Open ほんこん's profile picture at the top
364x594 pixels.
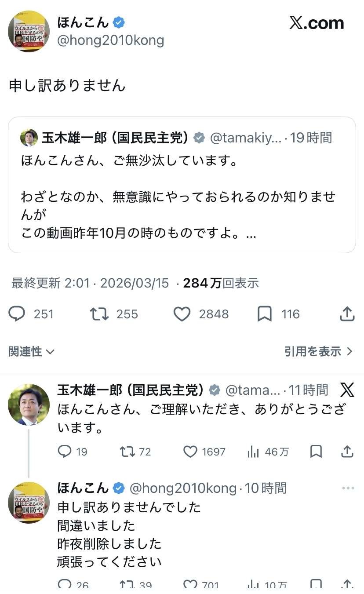[x=29, y=32]
